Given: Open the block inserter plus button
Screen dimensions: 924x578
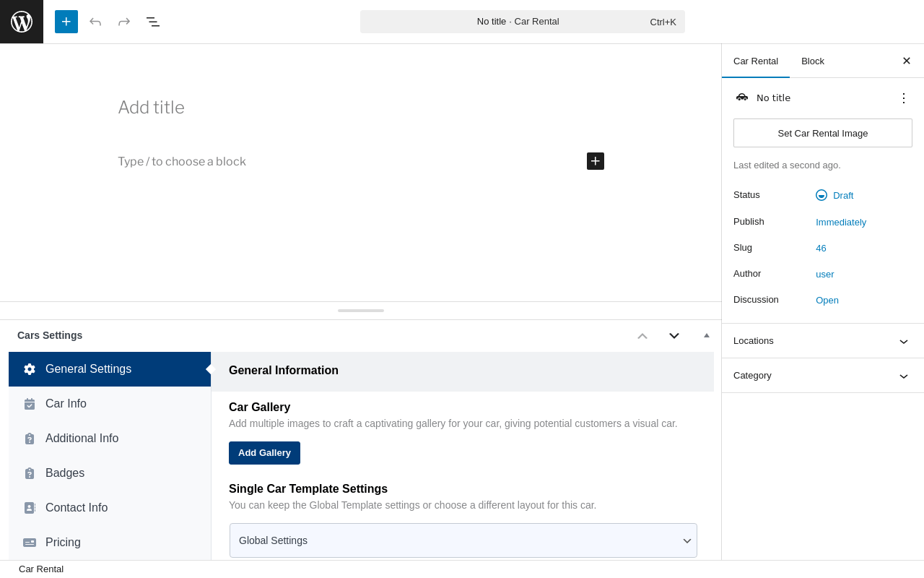Looking at the screenshot, I should coord(66,22).
